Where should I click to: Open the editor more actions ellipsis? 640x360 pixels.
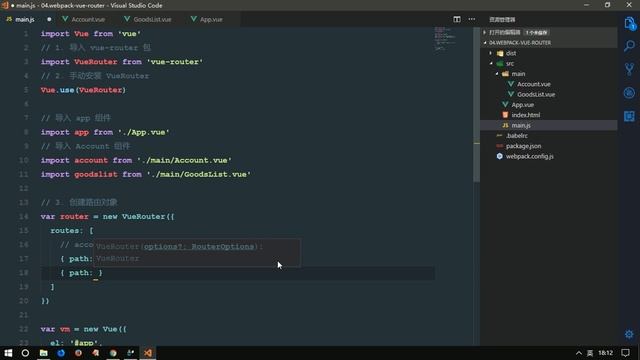click(471, 19)
